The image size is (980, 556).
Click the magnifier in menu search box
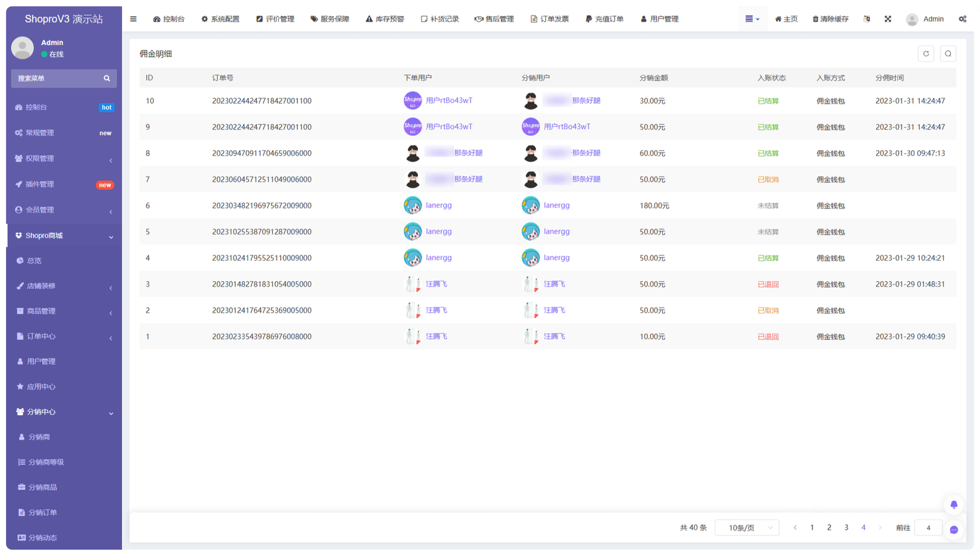point(107,78)
